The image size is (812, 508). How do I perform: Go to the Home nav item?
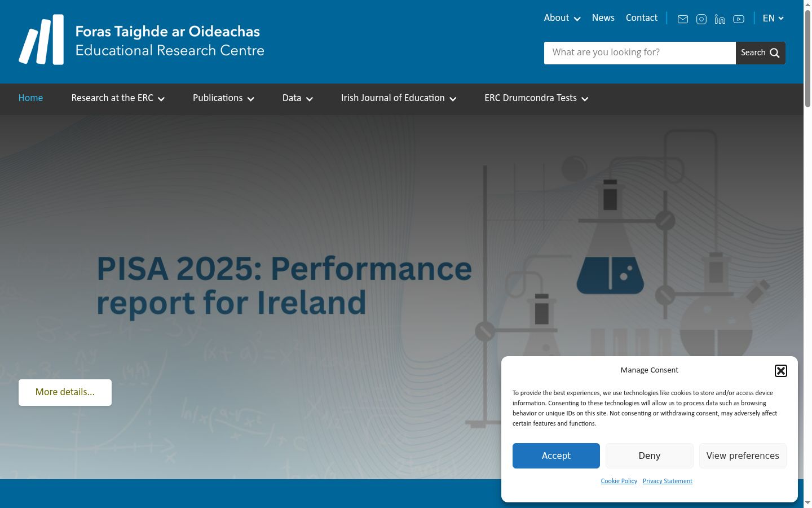30,98
